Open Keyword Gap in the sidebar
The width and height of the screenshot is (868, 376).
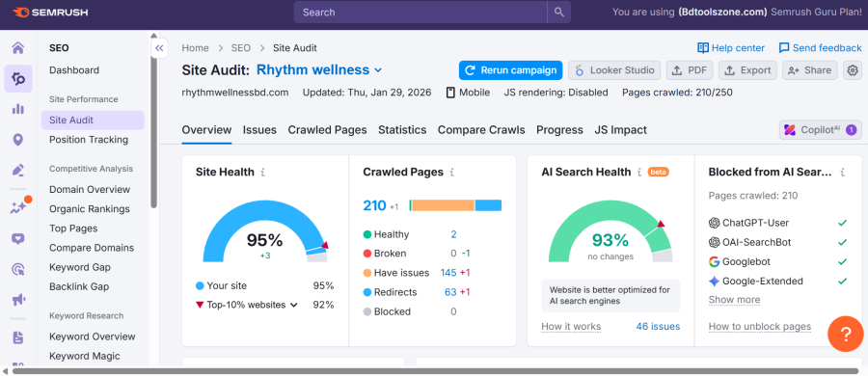(x=80, y=267)
